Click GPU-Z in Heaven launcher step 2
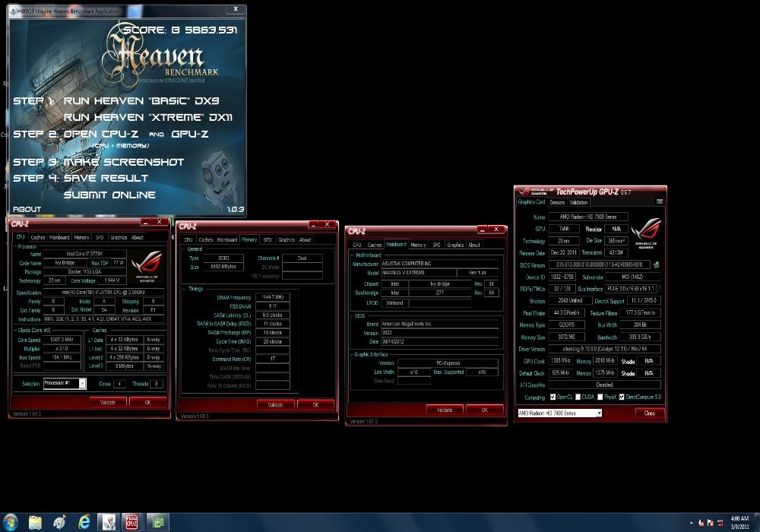 (189, 134)
